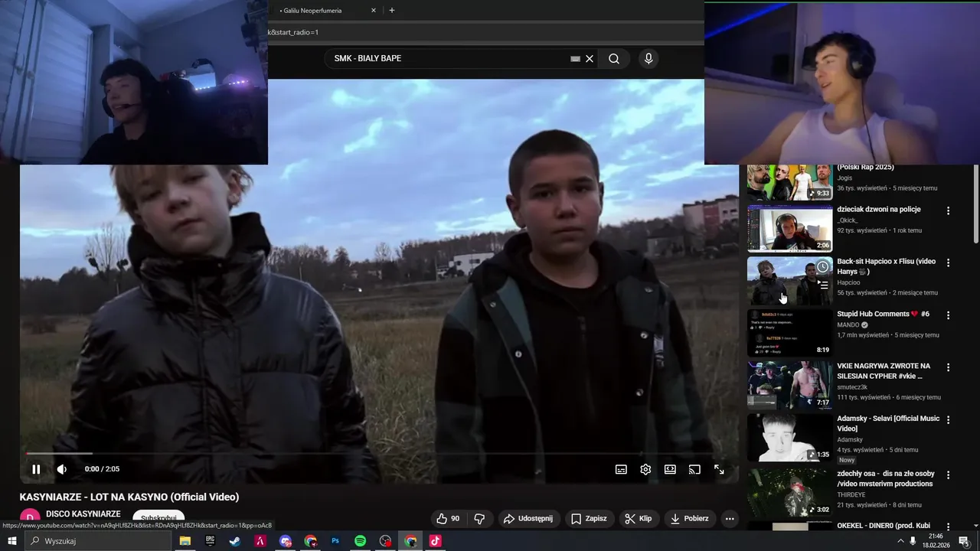Open options menu for Adamsky - Selavi
The image size is (980, 551).
coord(949,420)
